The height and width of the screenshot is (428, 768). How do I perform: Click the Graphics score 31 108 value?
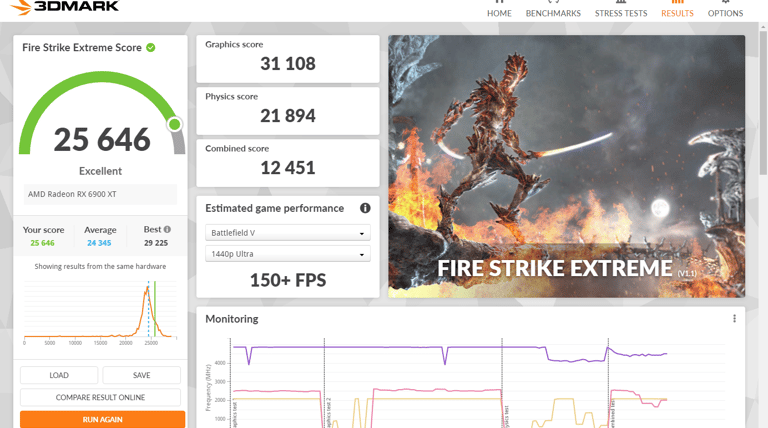click(x=288, y=64)
